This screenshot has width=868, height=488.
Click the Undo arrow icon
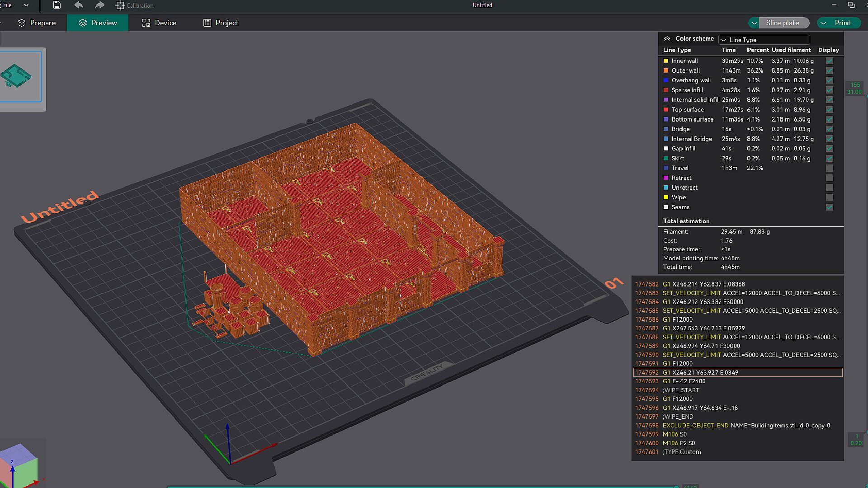[x=79, y=5]
